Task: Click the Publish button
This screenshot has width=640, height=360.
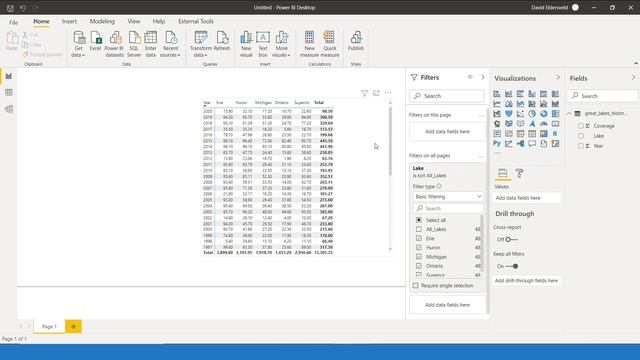Action: (356, 41)
